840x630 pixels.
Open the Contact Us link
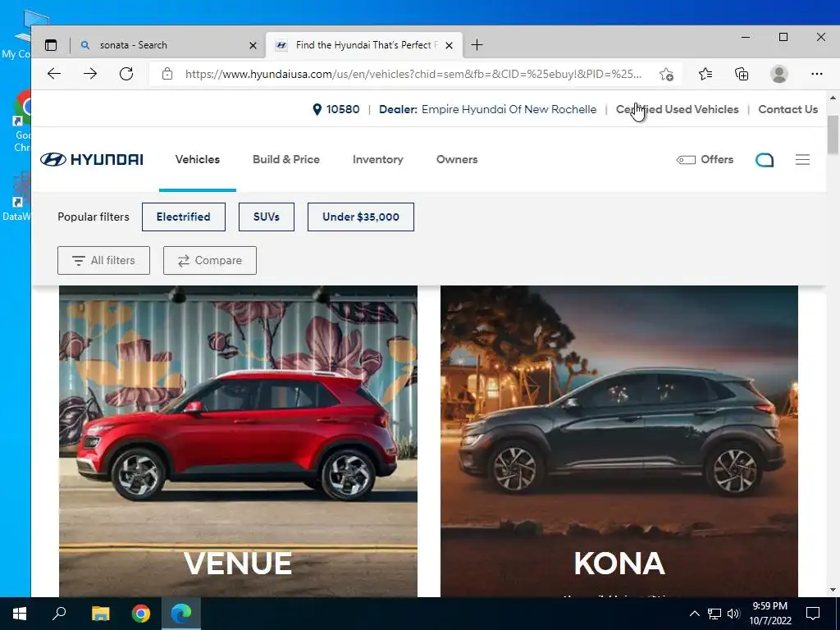click(787, 109)
